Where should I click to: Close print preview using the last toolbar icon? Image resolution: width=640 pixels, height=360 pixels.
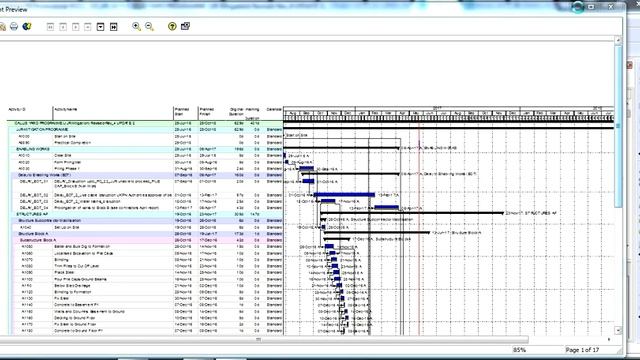coord(185,27)
